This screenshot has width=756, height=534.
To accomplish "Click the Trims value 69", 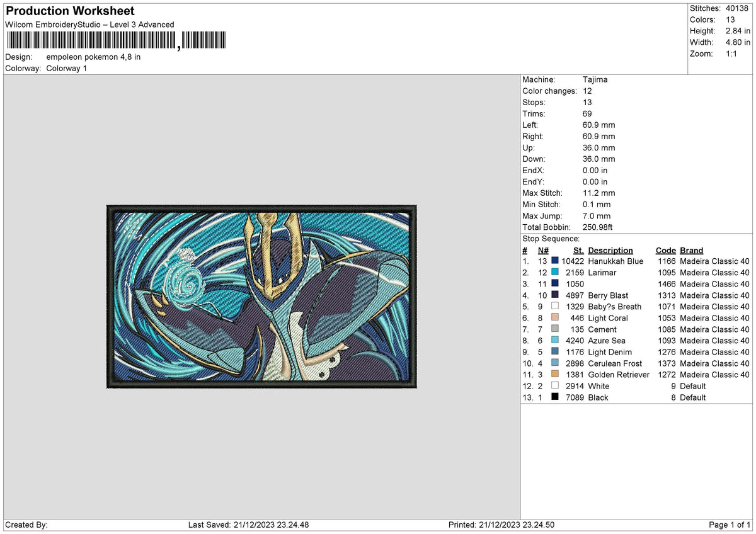I will (588, 114).
